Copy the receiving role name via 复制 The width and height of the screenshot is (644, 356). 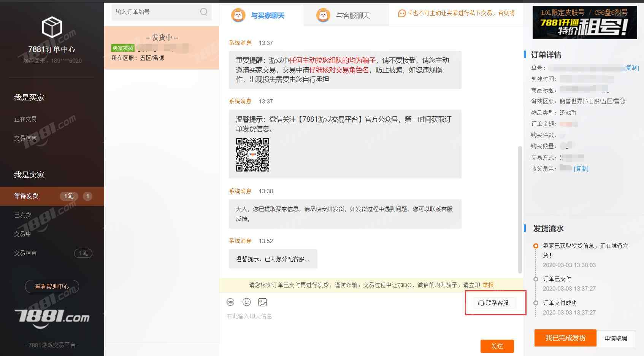(x=581, y=168)
